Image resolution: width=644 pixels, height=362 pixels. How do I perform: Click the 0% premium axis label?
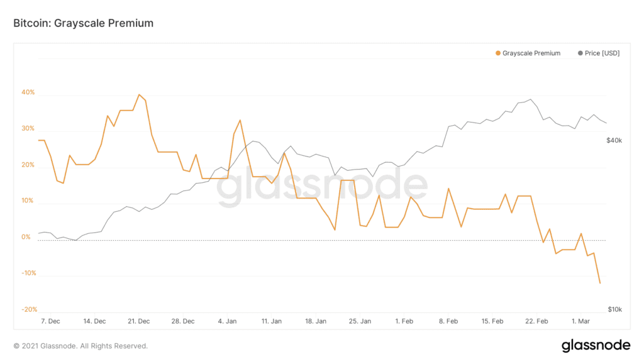point(26,238)
